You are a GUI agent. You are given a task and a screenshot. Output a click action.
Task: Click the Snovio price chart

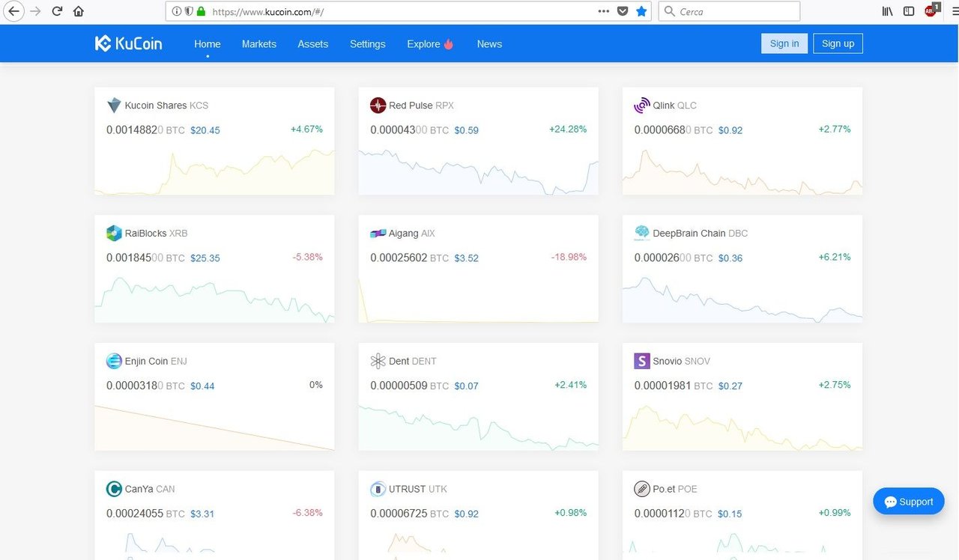[x=742, y=427]
